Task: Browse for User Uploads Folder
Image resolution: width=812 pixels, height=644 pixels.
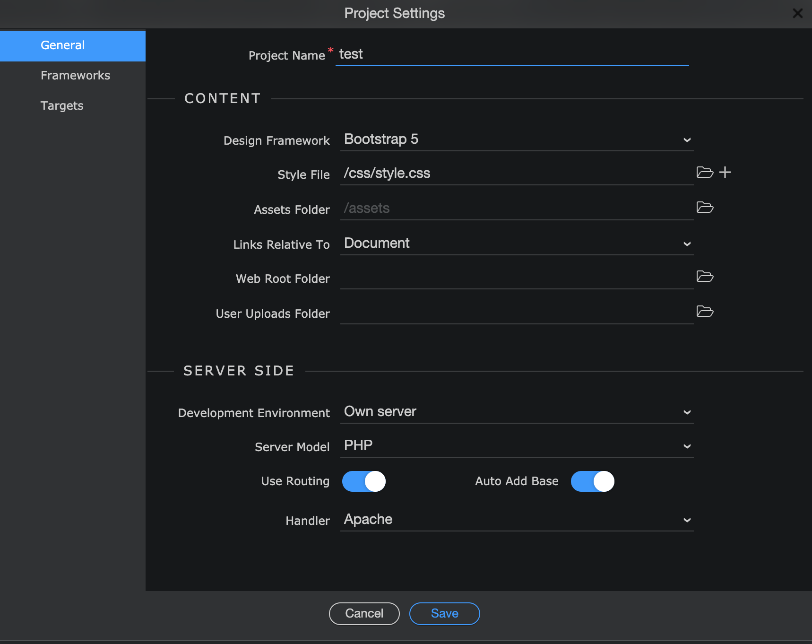Action: (705, 311)
